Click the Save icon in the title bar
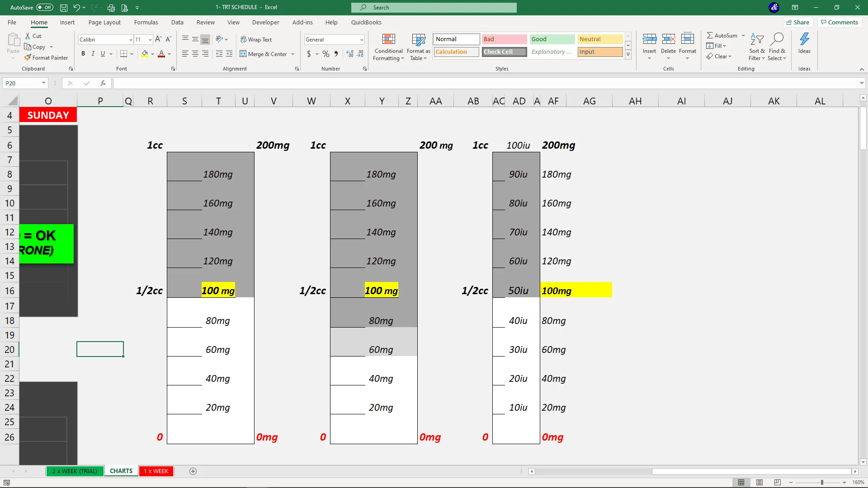Viewport: 868px width, 488px height. pyautogui.click(x=64, y=8)
